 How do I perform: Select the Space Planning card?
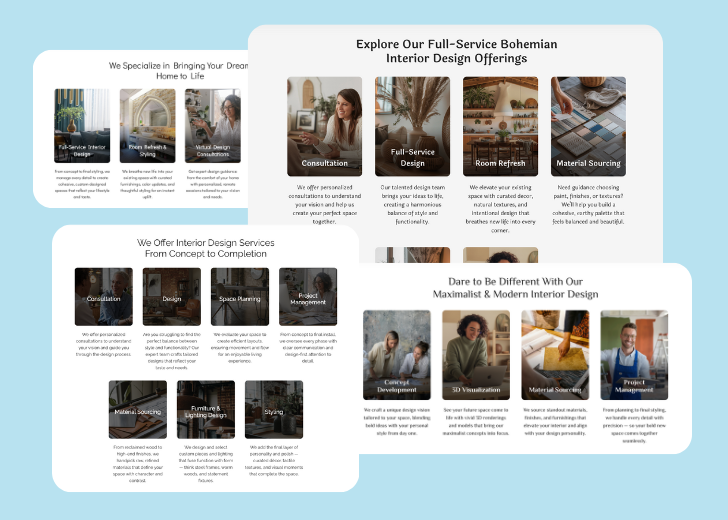click(240, 297)
